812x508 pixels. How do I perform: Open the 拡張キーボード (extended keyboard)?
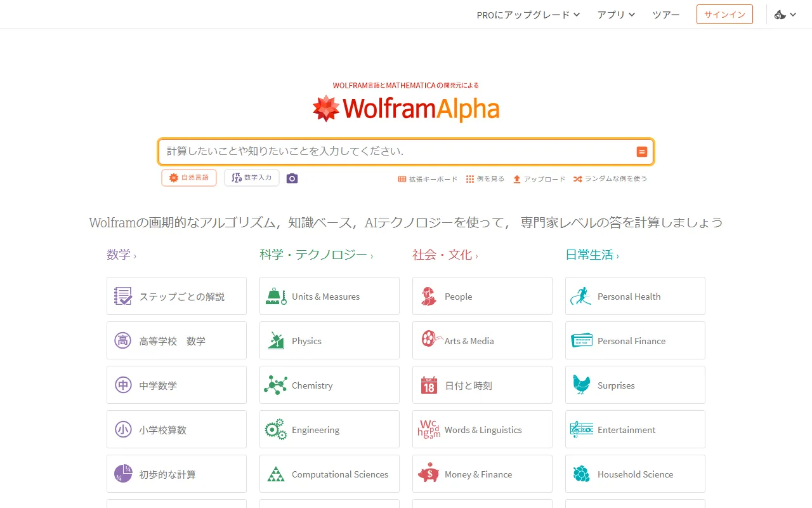(x=428, y=178)
